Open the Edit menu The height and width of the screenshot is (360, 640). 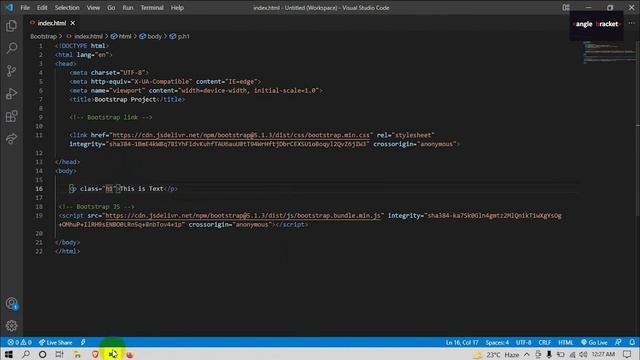point(42,8)
